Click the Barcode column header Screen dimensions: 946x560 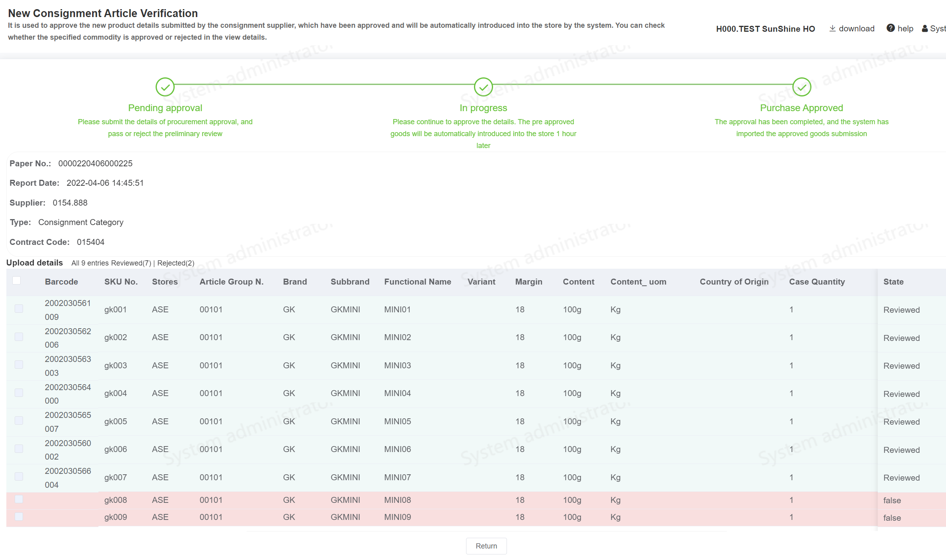[61, 282]
